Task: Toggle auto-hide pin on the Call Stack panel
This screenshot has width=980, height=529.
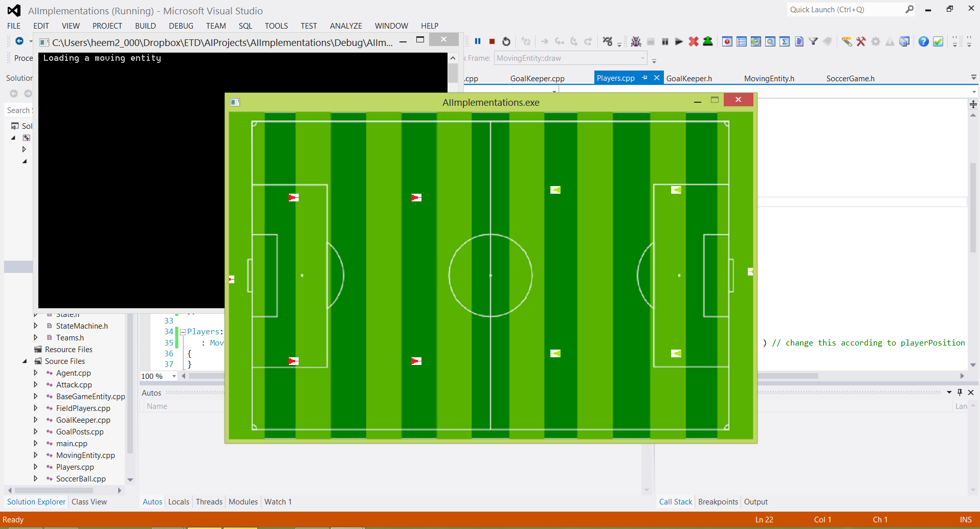Action: click(960, 392)
